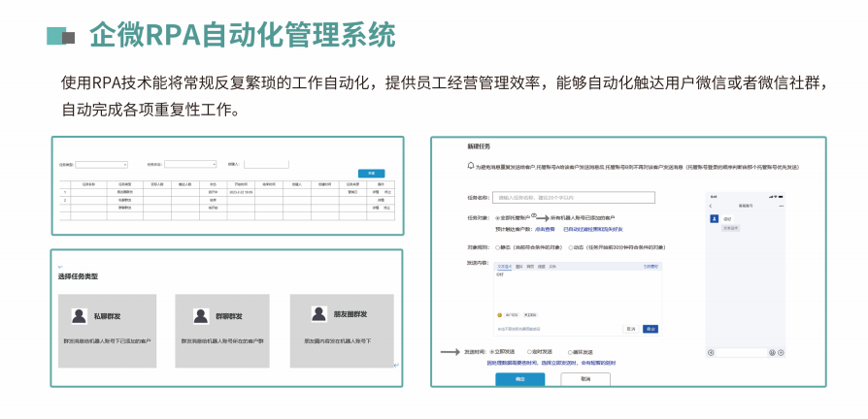Click the plus icon in phone preview input bar
This screenshot has width=868, height=419.
click(781, 353)
